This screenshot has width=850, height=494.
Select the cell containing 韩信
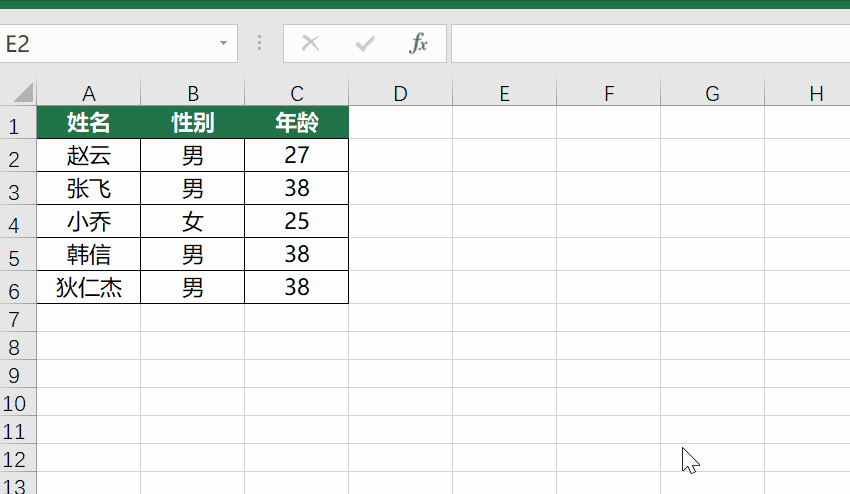(88, 255)
